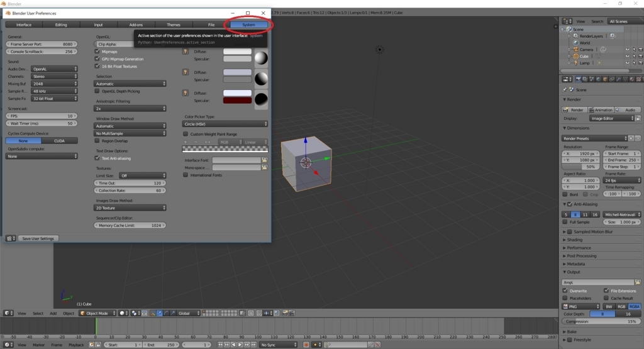
Task: Switch to the File preferences tab
Action: pyautogui.click(x=211, y=25)
